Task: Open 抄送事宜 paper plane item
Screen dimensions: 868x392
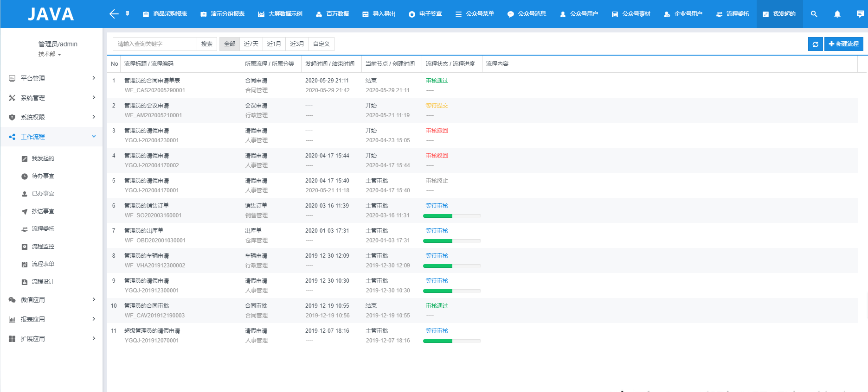Action: [43, 211]
